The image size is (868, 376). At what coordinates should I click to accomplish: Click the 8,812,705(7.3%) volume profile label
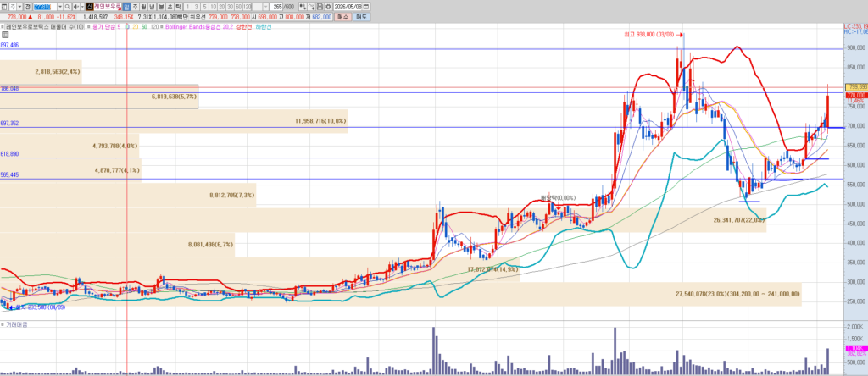click(x=232, y=195)
